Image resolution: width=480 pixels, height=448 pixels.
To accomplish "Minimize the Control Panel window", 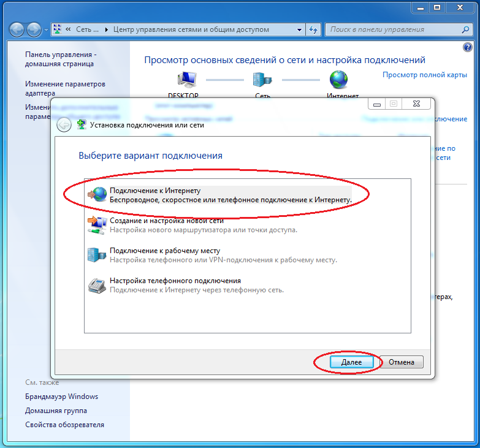I will point(421,7).
